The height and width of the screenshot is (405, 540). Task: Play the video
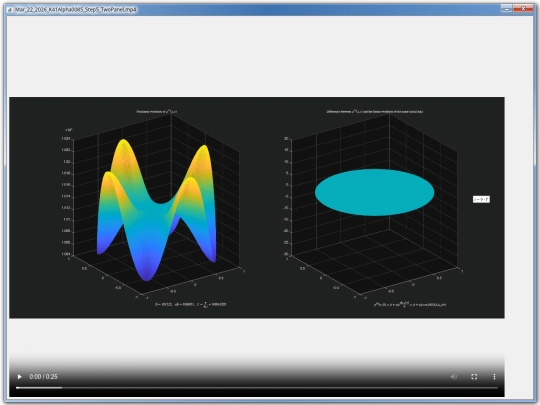[x=20, y=377]
